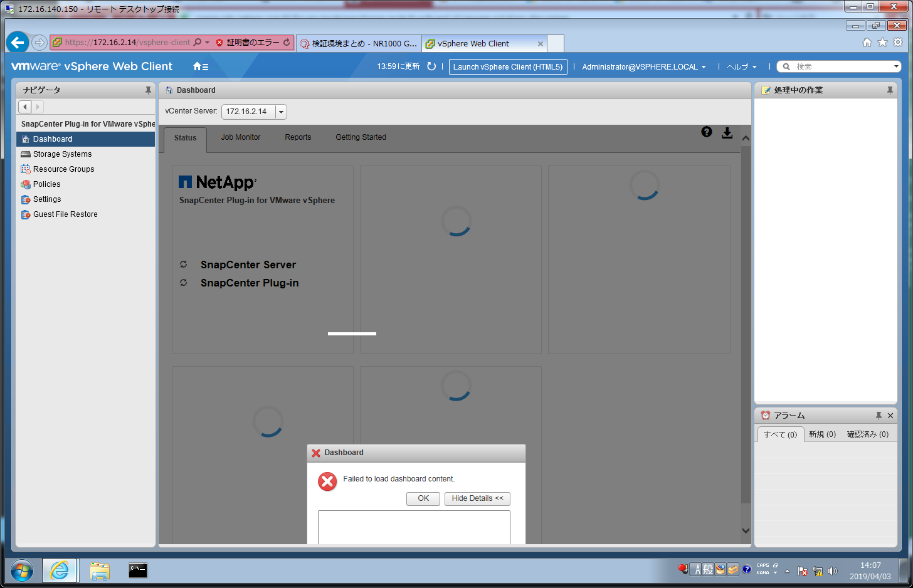Screen dimensions: 913x588
Task: Launch vSphere Client (HTML5)
Action: tap(508, 67)
